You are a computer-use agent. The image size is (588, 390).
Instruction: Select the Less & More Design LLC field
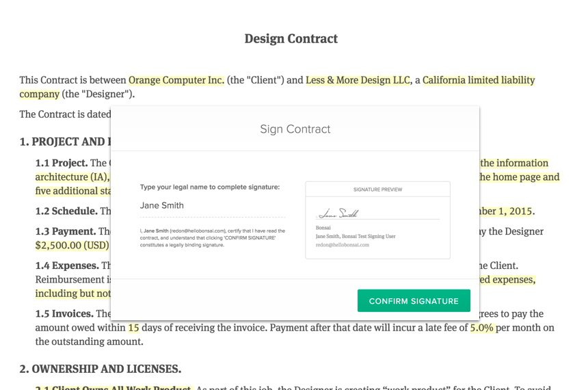click(x=358, y=80)
